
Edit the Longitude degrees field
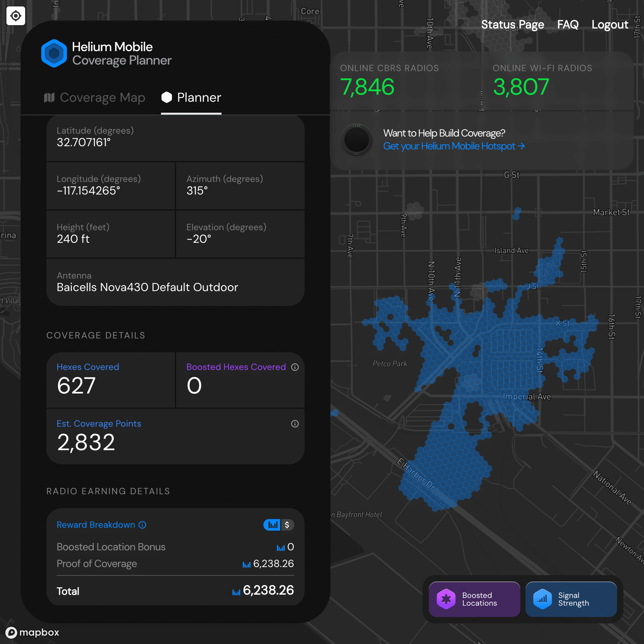point(111,186)
